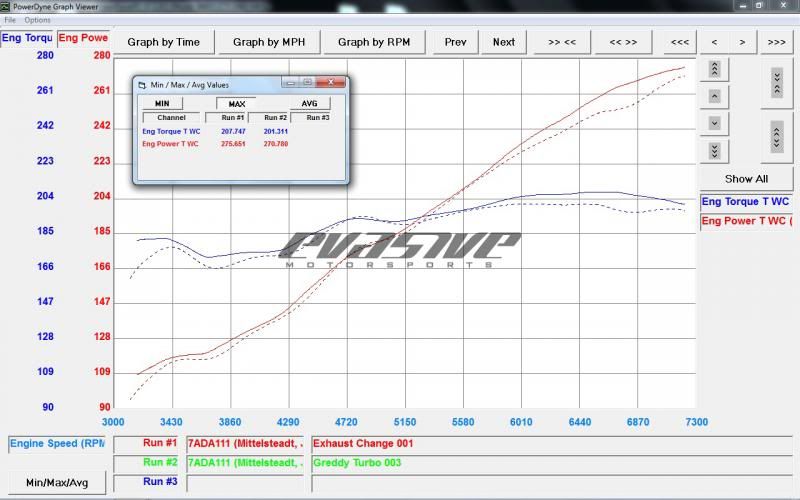Select Eng Power T WC row in values window

(x=170, y=144)
